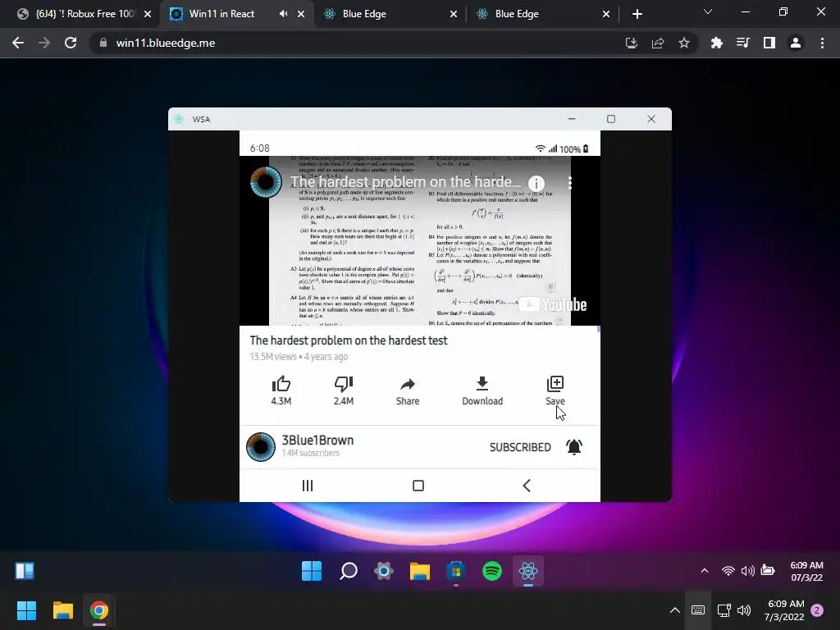Open Chrome three-dot menu

822,43
